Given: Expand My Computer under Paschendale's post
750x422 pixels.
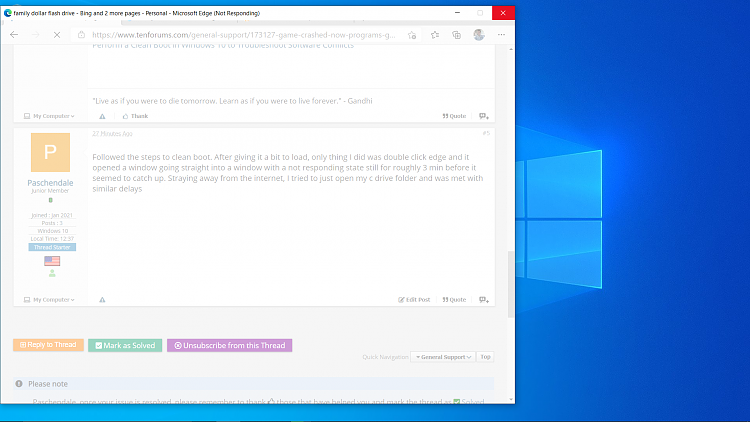Looking at the screenshot, I should point(49,300).
